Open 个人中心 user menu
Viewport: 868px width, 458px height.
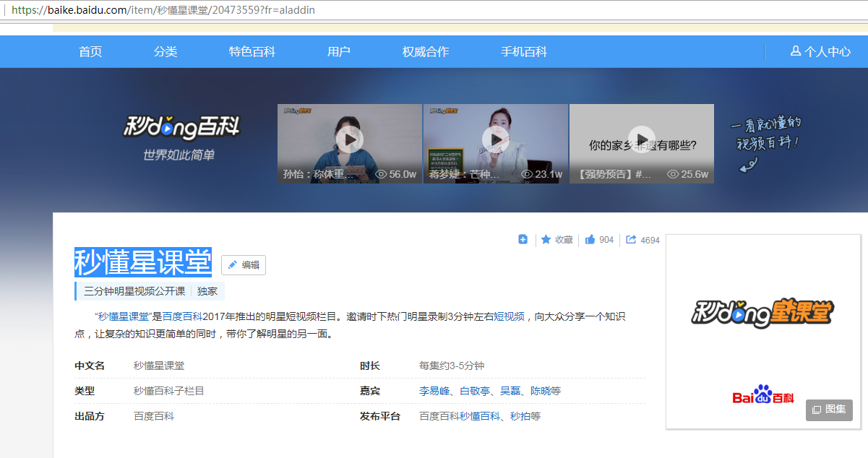(x=820, y=52)
